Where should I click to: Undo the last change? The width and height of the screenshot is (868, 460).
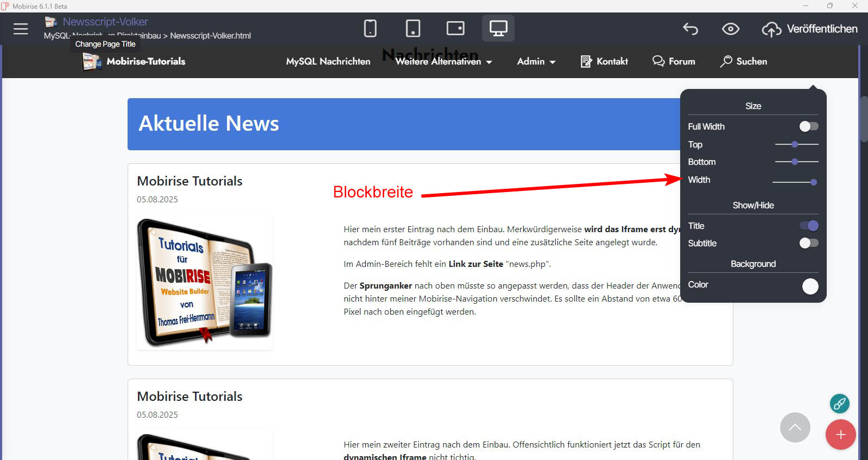coord(690,29)
